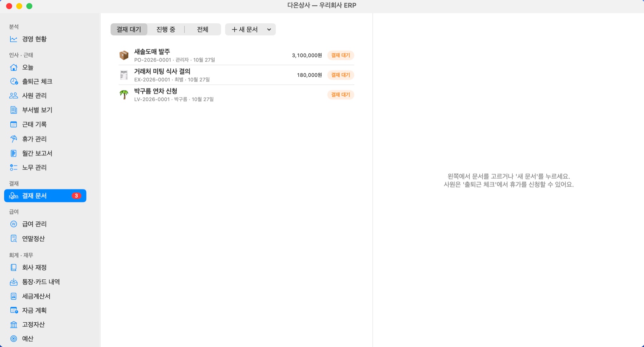
Task: Click the + 새 문서 button
Action: [245, 29]
